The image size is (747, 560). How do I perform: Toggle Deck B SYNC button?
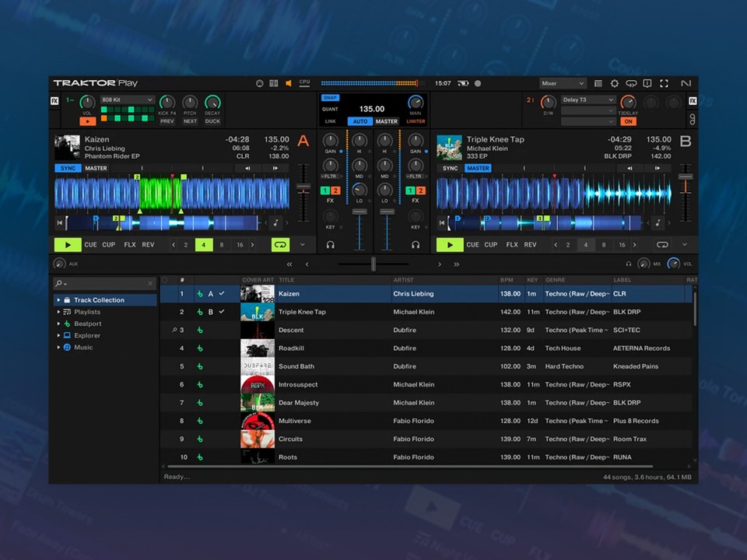pos(450,168)
